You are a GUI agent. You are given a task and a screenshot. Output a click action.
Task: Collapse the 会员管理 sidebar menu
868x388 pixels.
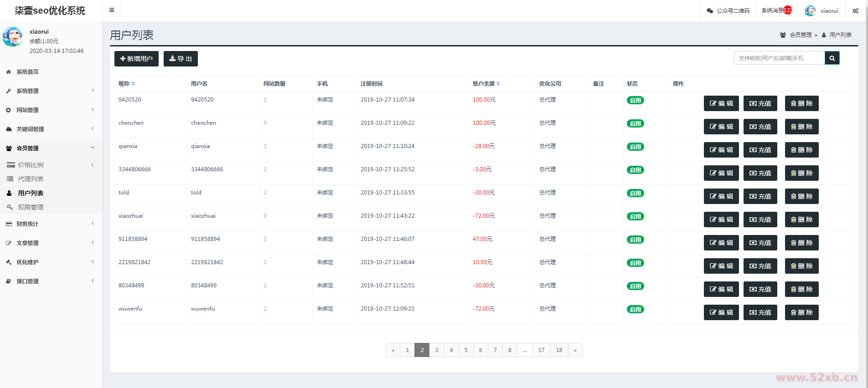(x=50, y=148)
